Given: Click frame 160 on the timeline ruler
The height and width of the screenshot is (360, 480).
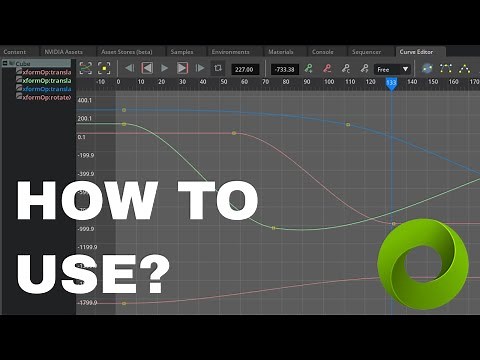Looking at the screenshot, I should point(453,82).
